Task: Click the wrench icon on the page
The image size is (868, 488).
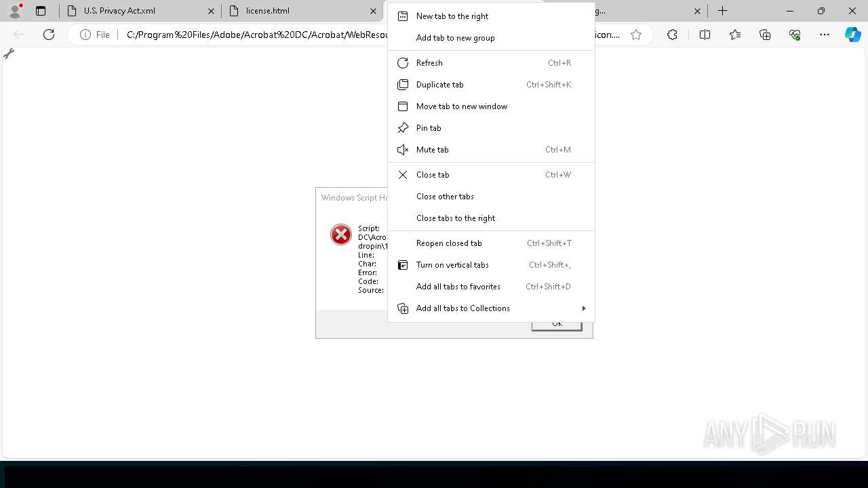Action: (9, 54)
